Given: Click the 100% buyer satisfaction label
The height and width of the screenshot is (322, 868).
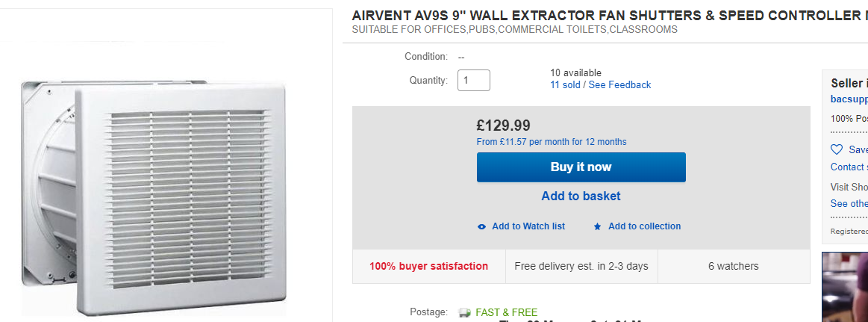Looking at the screenshot, I should point(428,266).
